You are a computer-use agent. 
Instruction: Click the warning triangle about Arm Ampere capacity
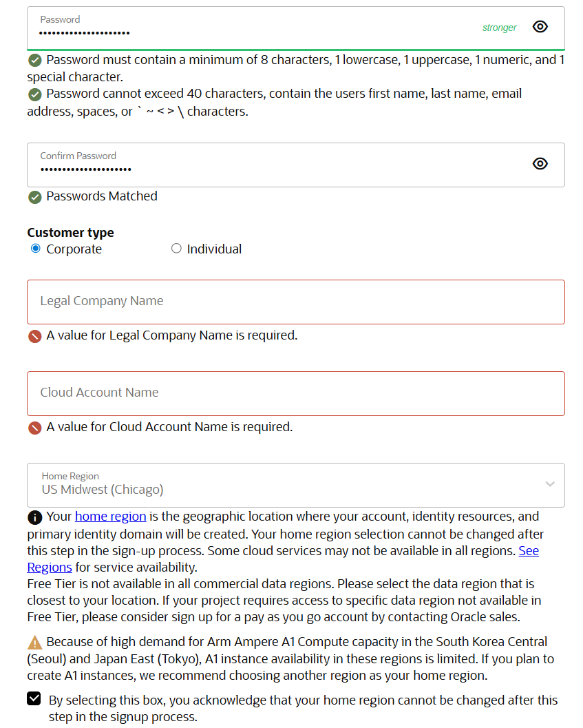pos(34,642)
